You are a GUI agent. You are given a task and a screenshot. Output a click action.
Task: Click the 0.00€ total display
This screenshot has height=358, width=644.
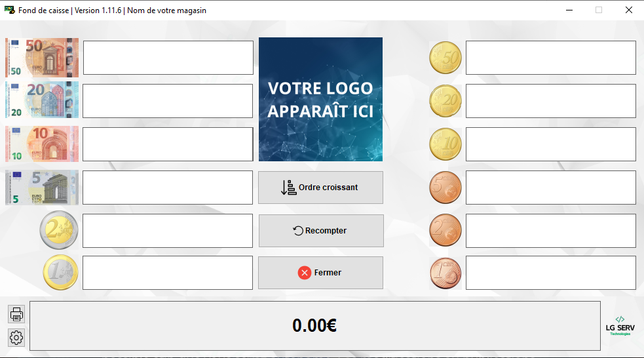click(x=314, y=326)
